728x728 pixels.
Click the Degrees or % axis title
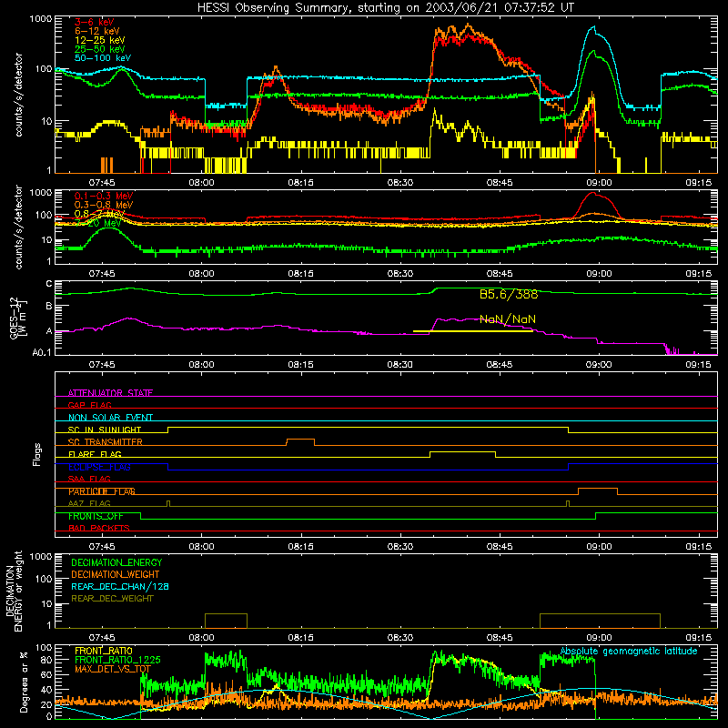(25, 681)
